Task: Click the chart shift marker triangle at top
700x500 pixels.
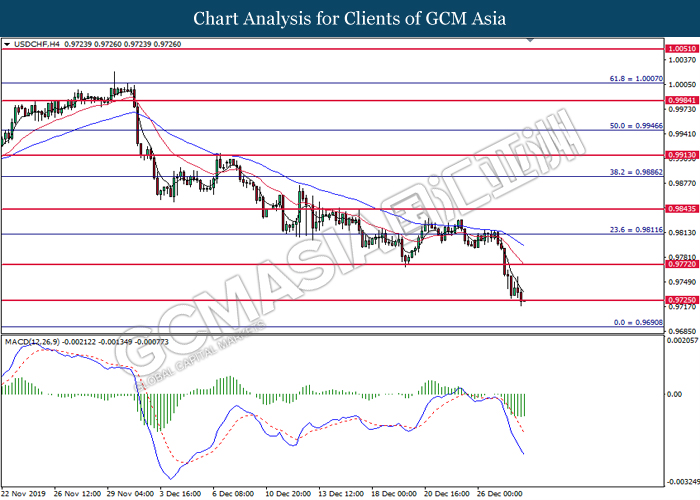Action: 530,40
